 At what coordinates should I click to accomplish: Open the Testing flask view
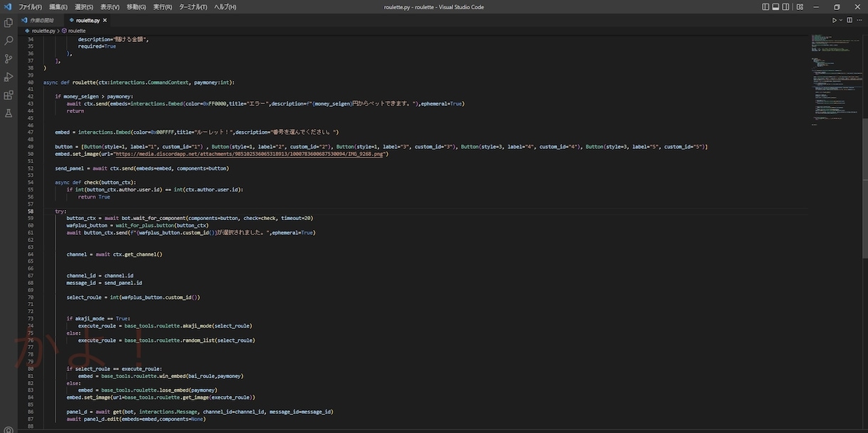tap(9, 113)
